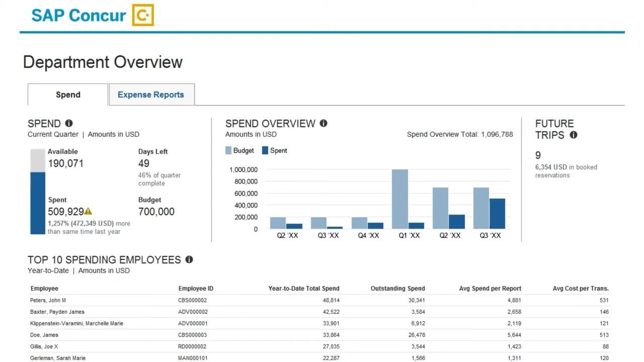Click the last Q2 'XX budget bar
The width and height of the screenshot is (644, 362).
pyautogui.click(x=441, y=208)
